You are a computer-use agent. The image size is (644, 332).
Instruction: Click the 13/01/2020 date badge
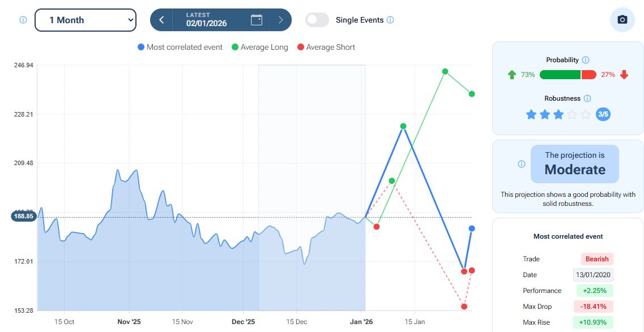tap(593, 275)
